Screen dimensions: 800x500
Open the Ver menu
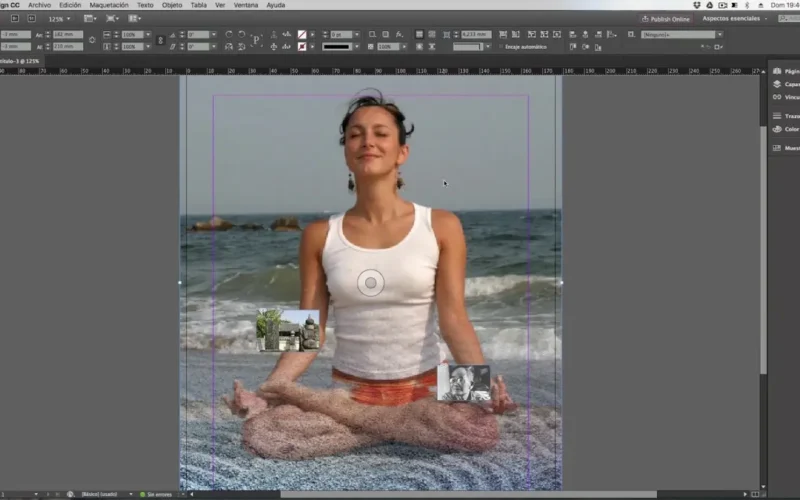click(220, 5)
